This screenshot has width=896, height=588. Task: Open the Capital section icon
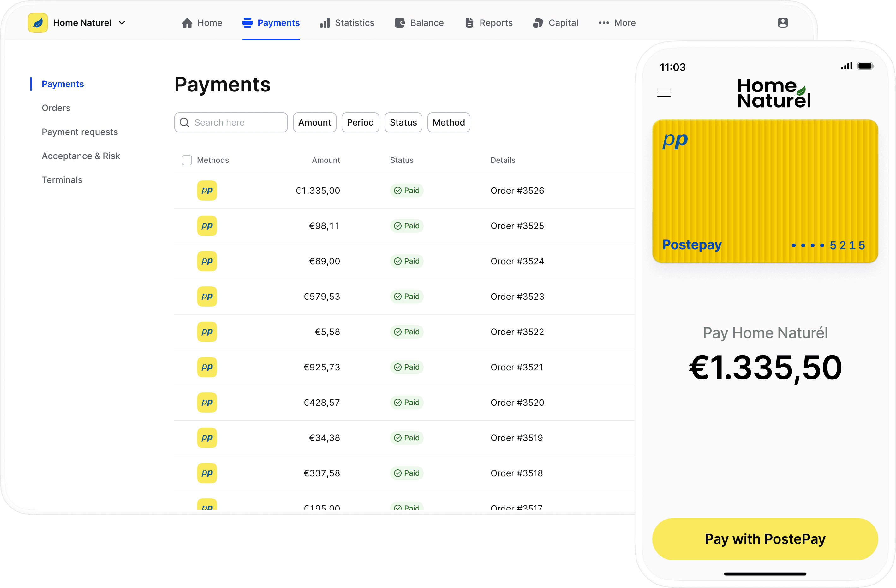(x=538, y=23)
